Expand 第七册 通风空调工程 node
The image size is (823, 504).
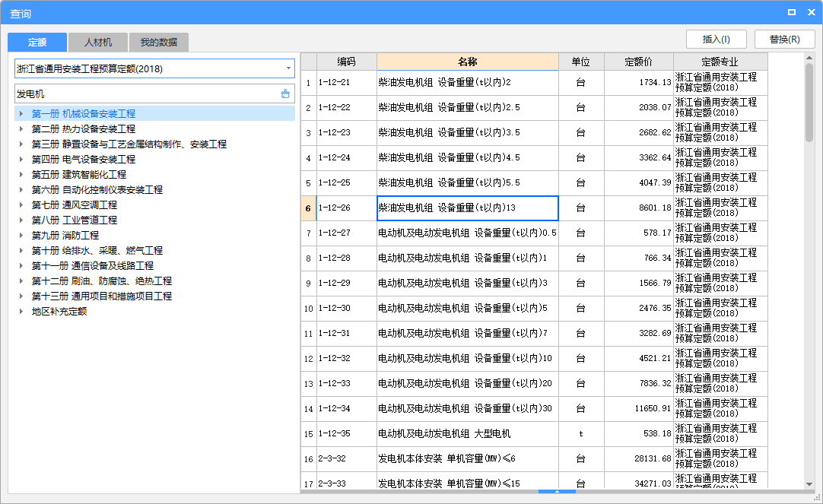[21, 204]
